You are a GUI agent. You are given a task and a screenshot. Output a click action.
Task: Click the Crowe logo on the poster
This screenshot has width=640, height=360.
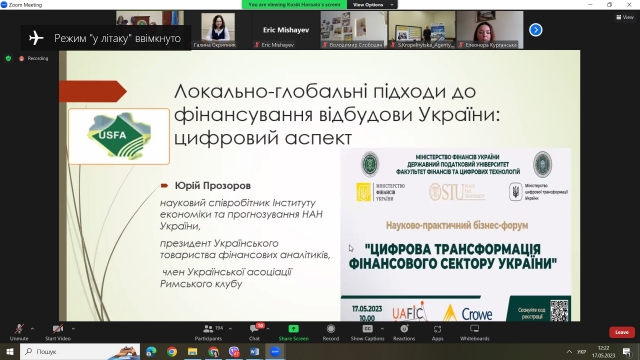(x=468, y=313)
